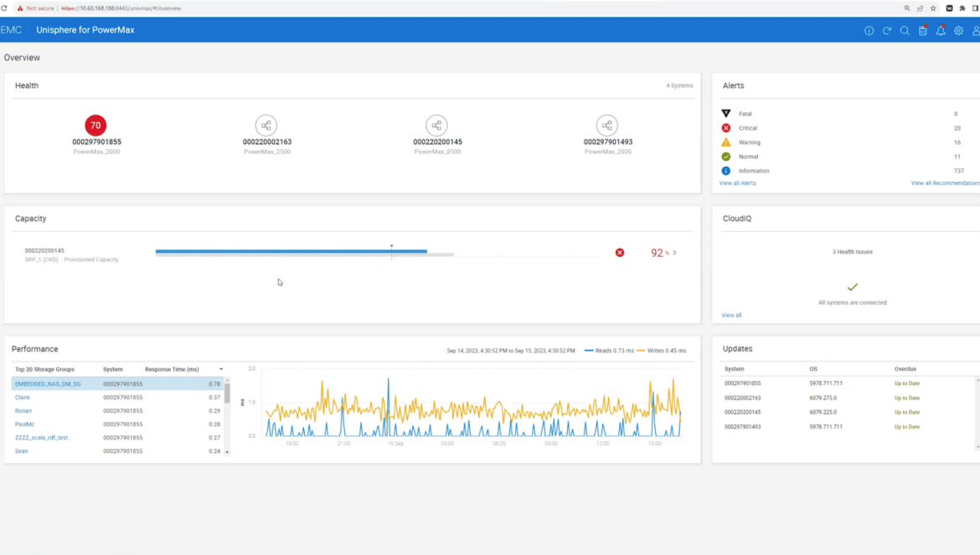Click the yellow Warning alerts triangle icon
This screenshot has height=555, width=980.
coord(725,142)
